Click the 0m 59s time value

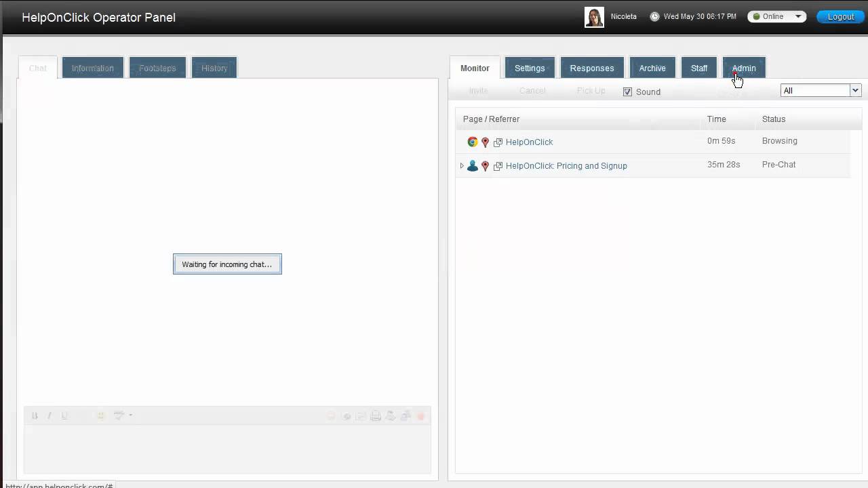[x=722, y=141]
